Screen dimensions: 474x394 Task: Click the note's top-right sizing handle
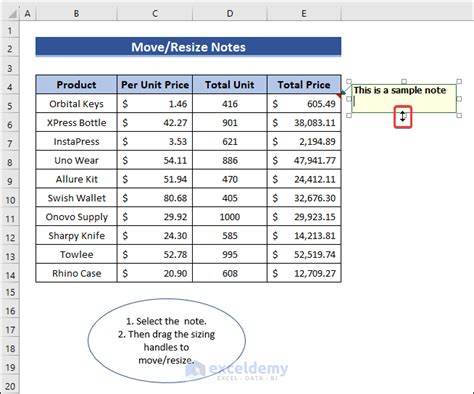[x=459, y=81]
